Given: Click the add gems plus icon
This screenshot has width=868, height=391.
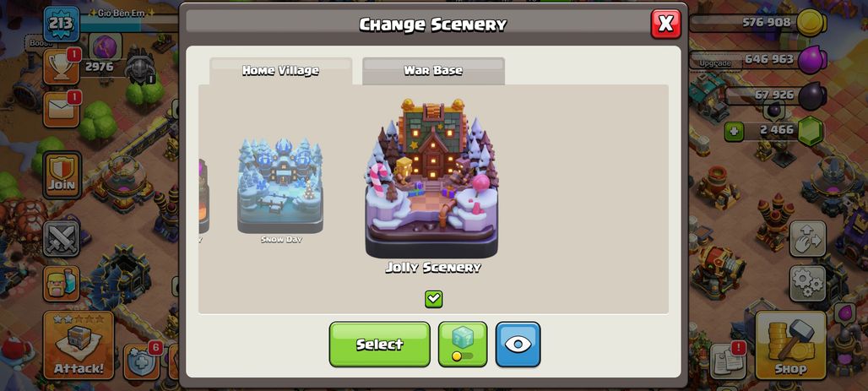Looking at the screenshot, I should 734,132.
